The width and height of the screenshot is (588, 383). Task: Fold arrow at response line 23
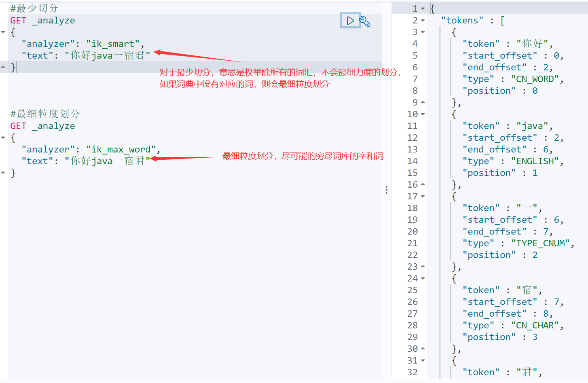point(423,267)
